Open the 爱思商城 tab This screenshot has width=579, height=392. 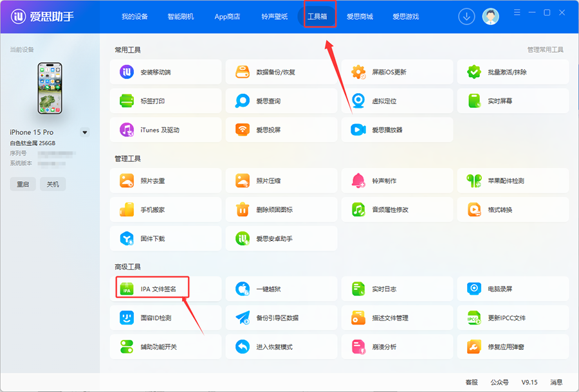[x=360, y=17]
